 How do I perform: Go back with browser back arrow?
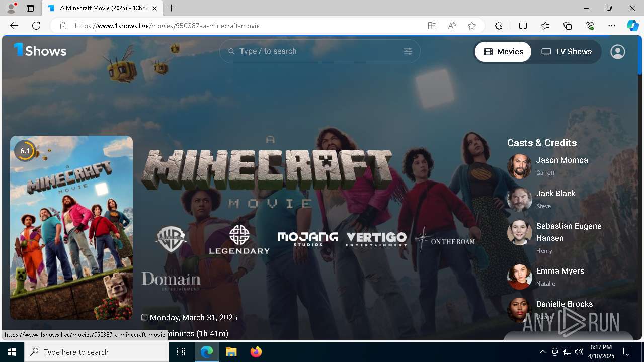tap(14, 26)
